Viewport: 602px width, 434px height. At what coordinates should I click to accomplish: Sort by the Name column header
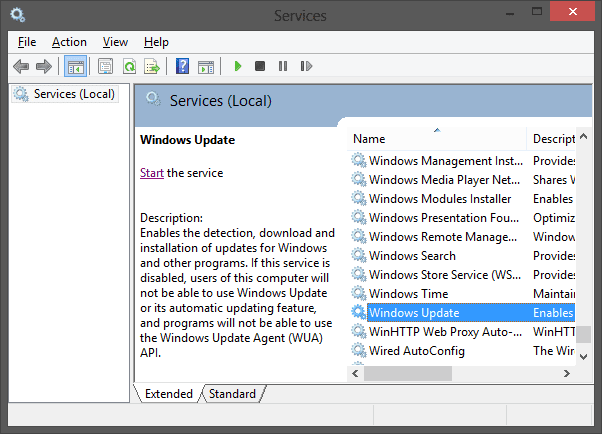coord(437,139)
